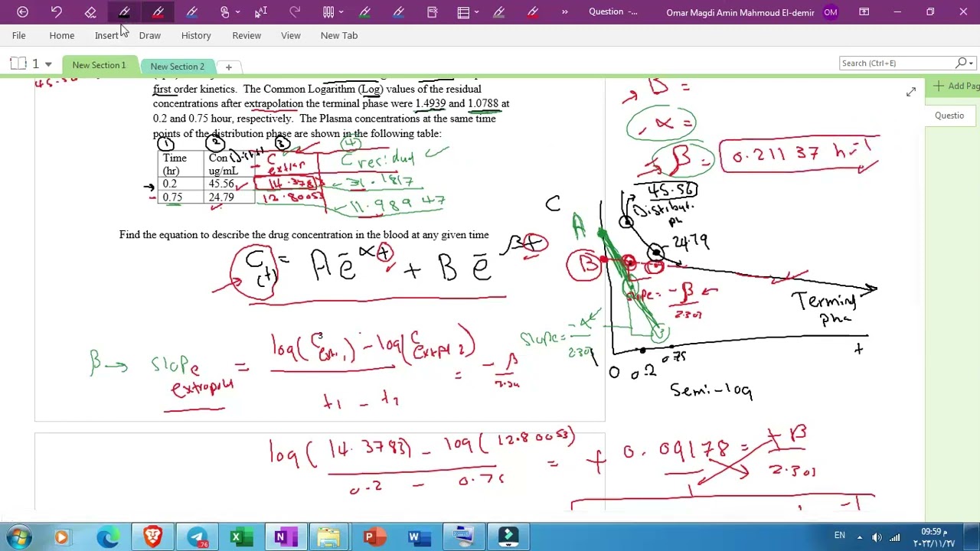Switch to New Section 1 tab
Screen dimensions: 980x551
coord(99,66)
